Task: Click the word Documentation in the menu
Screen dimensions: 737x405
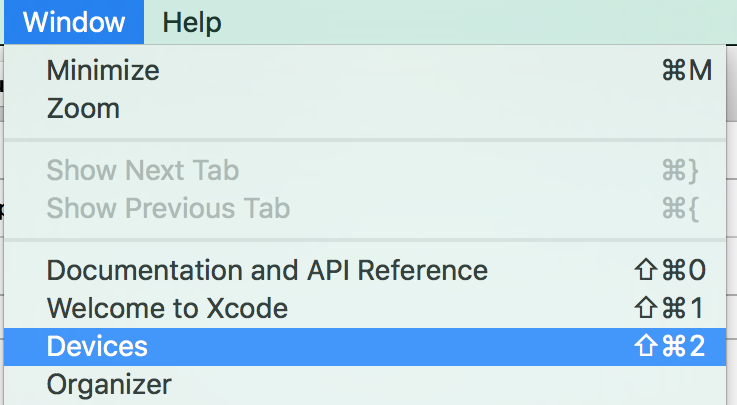Action: coord(130,270)
